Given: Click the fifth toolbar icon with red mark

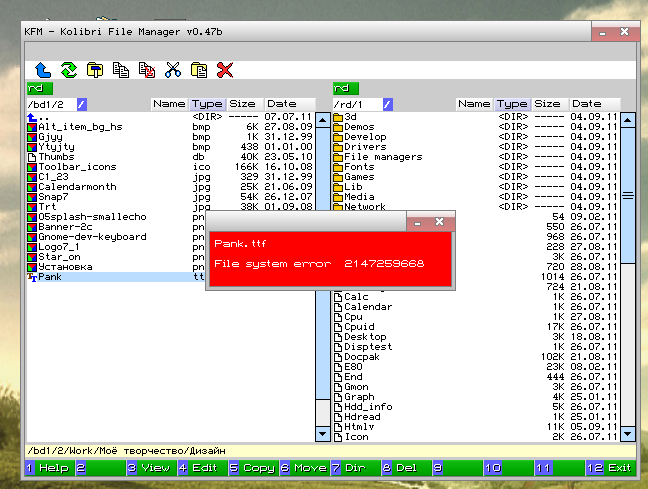Looking at the screenshot, I should pyautogui.click(x=147, y=70).
